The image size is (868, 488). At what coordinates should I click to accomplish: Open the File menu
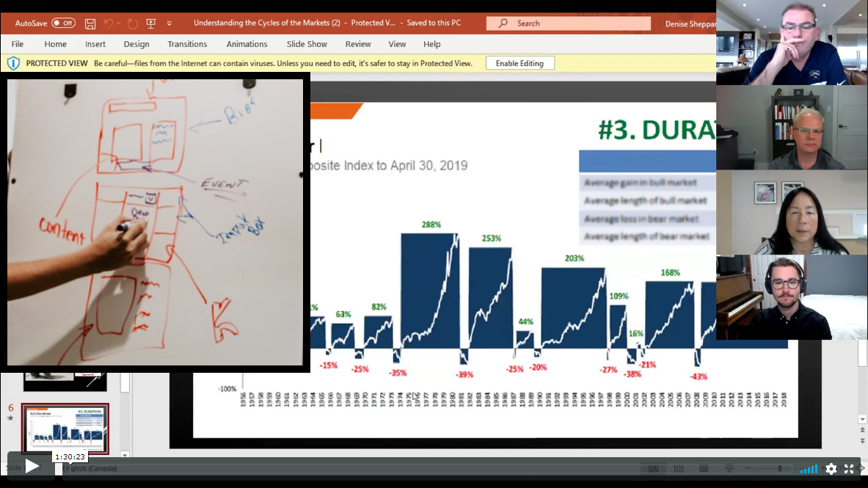(x=18, y=44)
